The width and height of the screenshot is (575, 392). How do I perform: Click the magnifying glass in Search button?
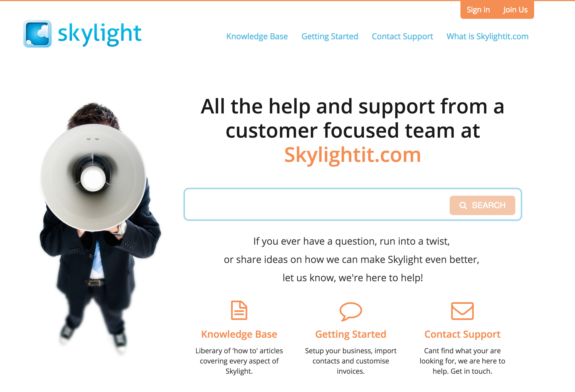coord(463,205)
